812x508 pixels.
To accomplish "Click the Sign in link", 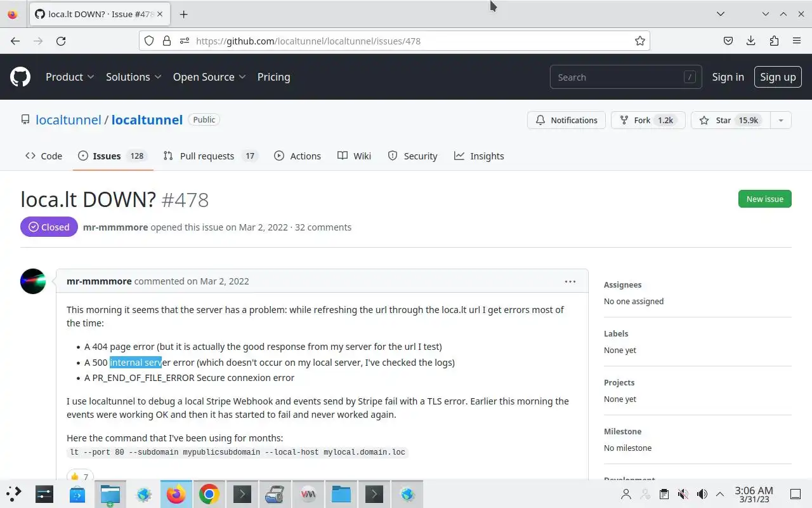I will click(728, 77).
